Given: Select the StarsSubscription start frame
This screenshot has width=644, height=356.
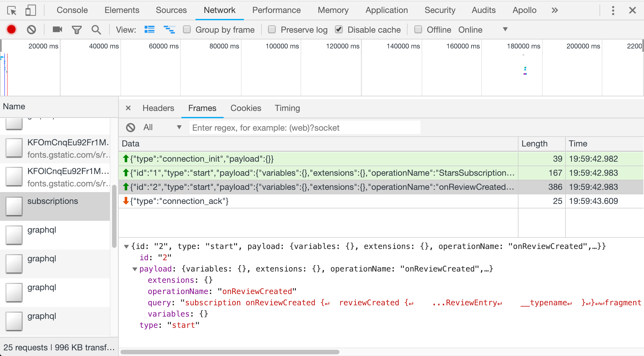Looking at the screenshot, I should click(381, 173).
